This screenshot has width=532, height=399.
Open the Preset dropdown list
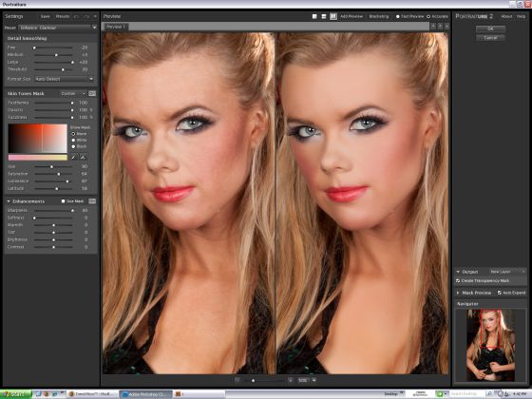coord(58,28)
